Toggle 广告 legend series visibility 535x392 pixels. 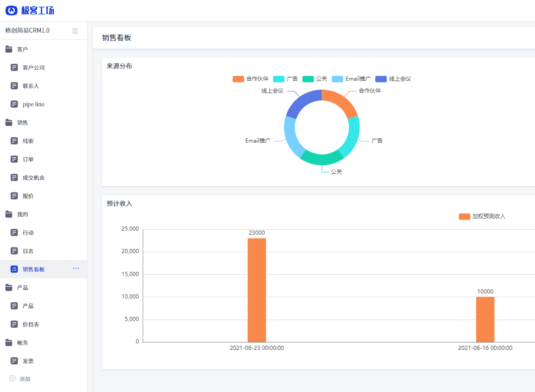click(285, 79)
